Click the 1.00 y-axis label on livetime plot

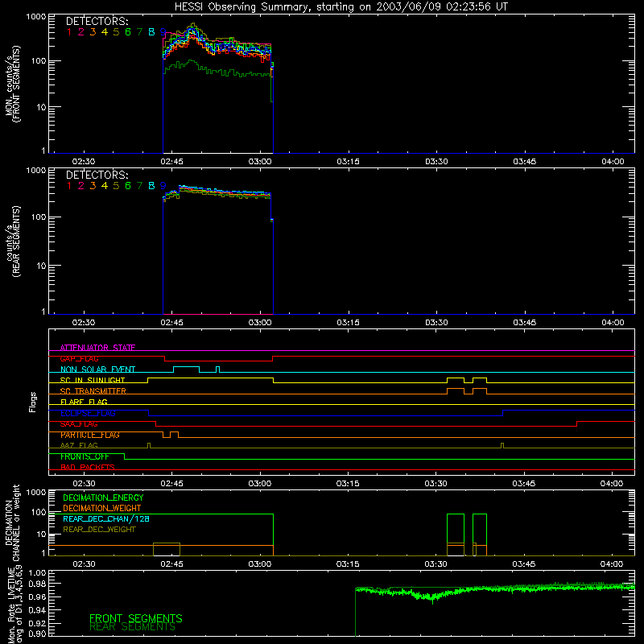coord(37,572)
